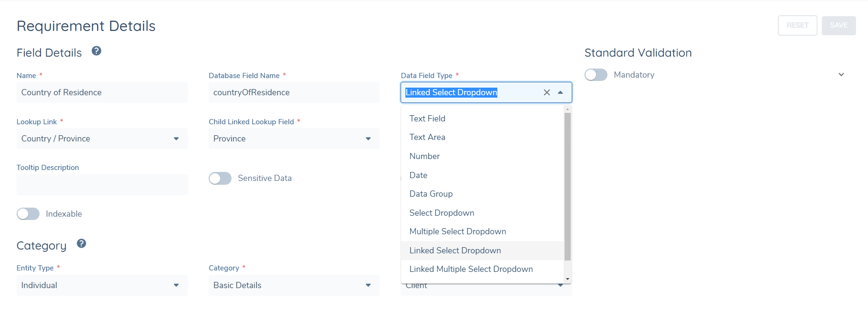Expand the Standard Validation chevron

click(x=841, y=75)
